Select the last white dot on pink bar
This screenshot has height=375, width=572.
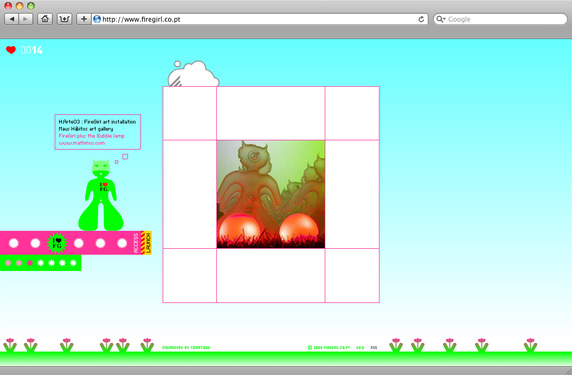coord(122,243)
